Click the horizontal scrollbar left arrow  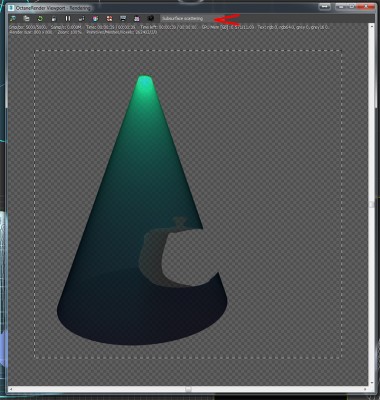pyautogui.click(x=11, y=389)
